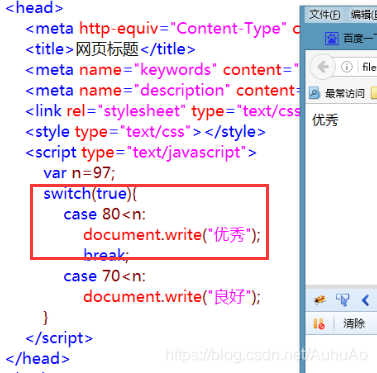Viewport: 377px width, 373px height.
Task: Toggle break on errors pause icon
Action: point(319,323)
